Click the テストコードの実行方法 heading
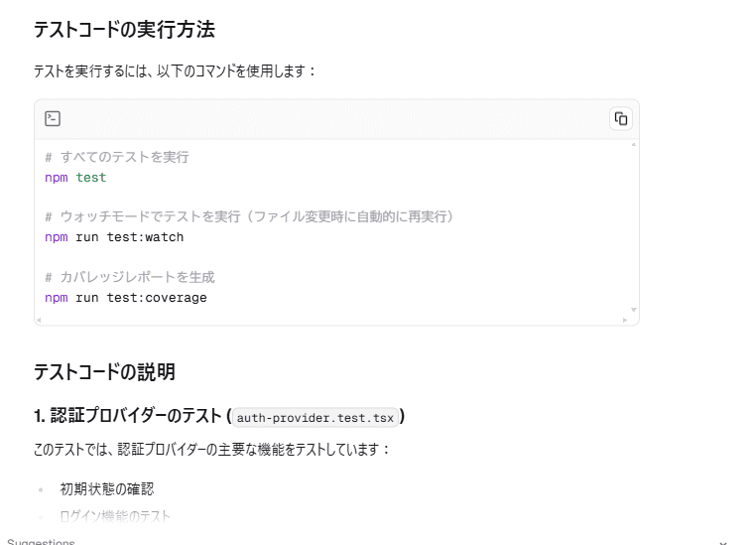This screenshot has height=545, width=756. [124, 30]
